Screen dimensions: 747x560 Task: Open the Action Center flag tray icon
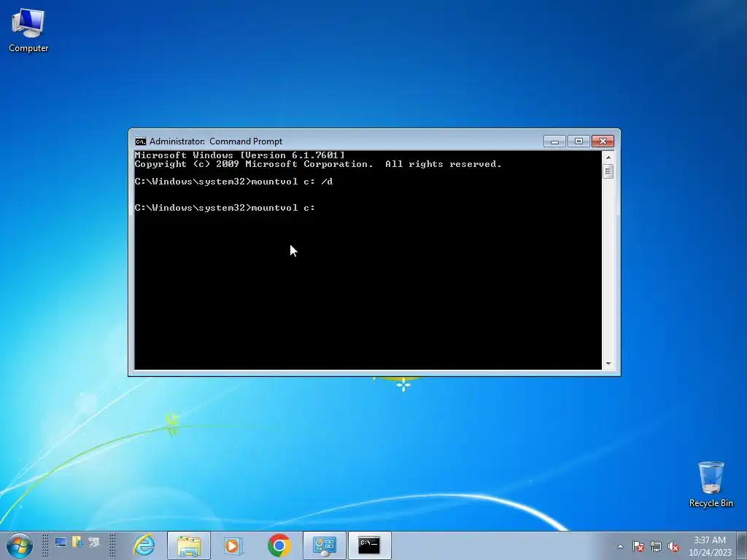pyautogui.click(x=638, y=547)
